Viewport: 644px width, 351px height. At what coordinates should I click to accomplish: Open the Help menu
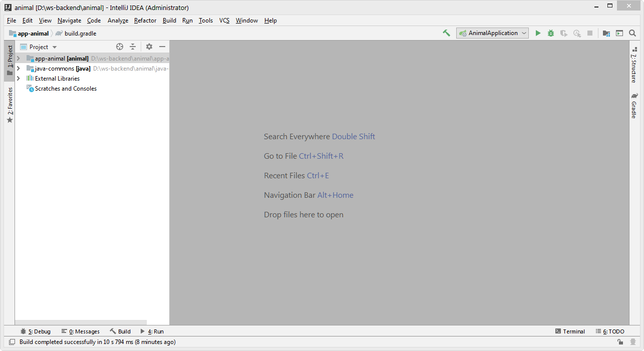tap(270, 21)
